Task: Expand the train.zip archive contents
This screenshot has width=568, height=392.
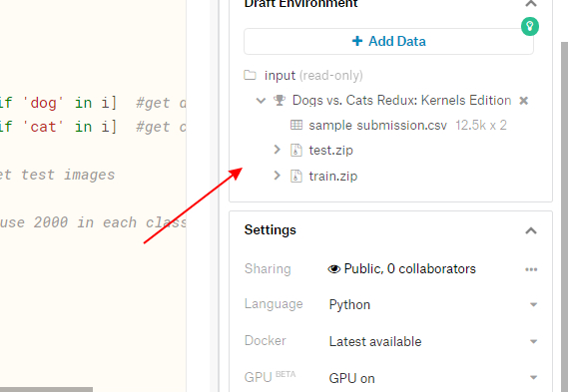Action: [278, 176]
